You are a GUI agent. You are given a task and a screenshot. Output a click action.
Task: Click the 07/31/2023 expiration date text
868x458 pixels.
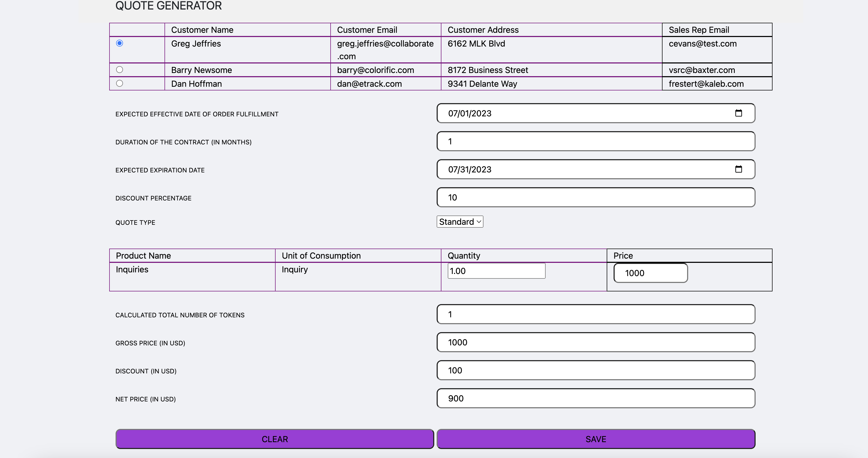pyautogui.click(x=469, y=170)
